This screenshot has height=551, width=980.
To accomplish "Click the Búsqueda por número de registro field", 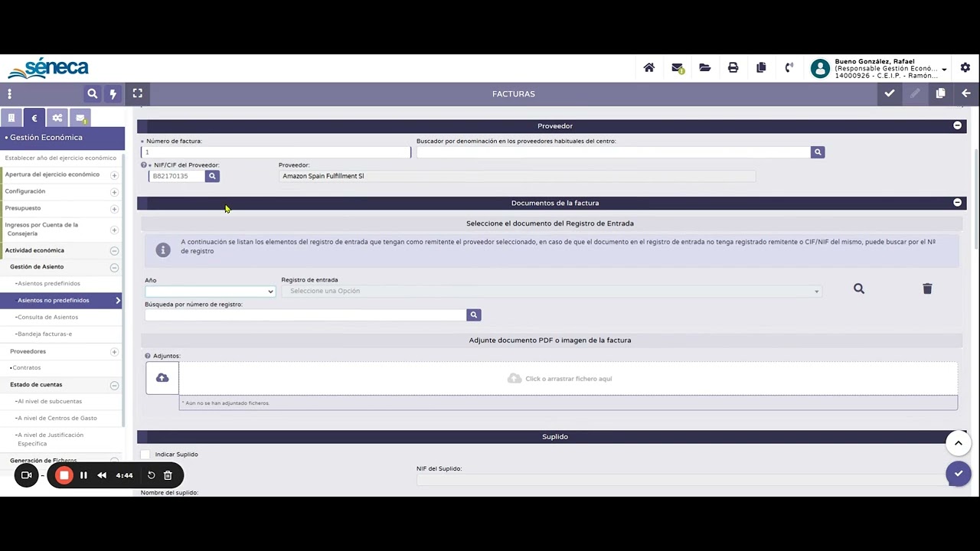I will pyautogui.click(x=305, y=315).
